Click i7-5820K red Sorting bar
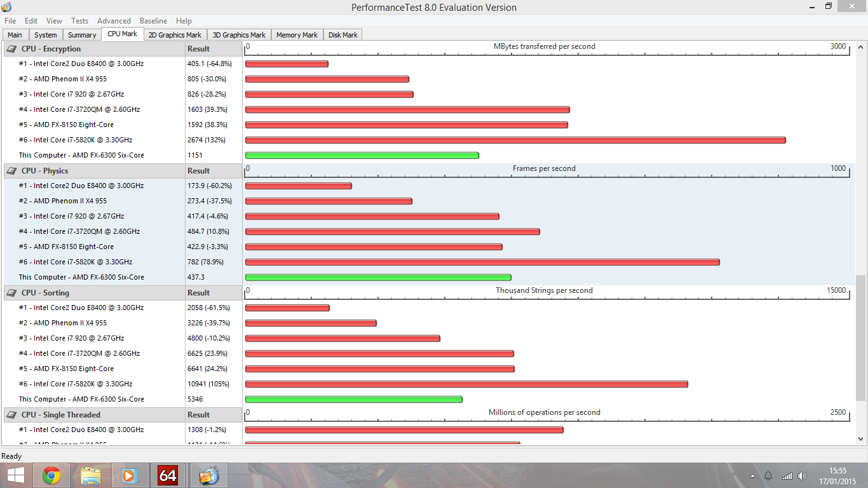 click(x=466, y=384)
